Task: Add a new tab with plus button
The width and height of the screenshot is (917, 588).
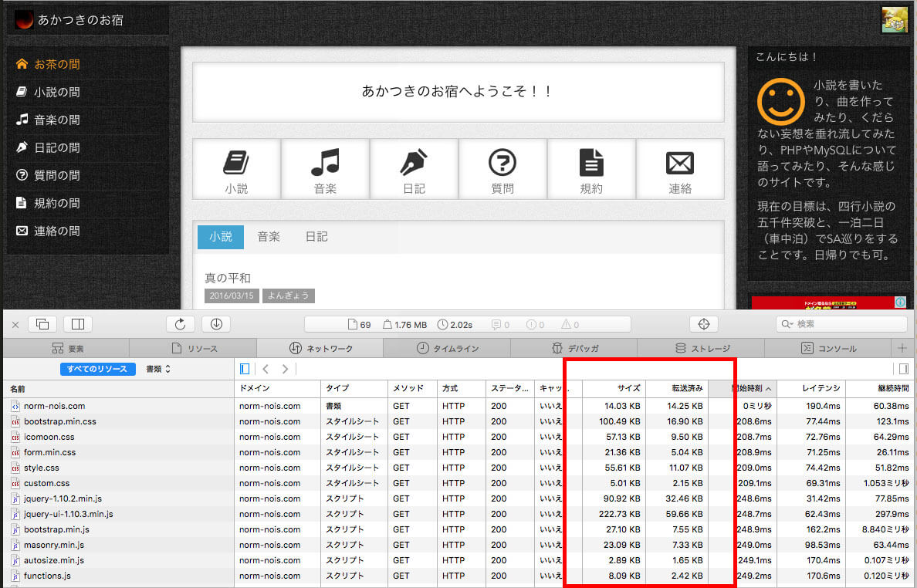Action: [902, 348]
